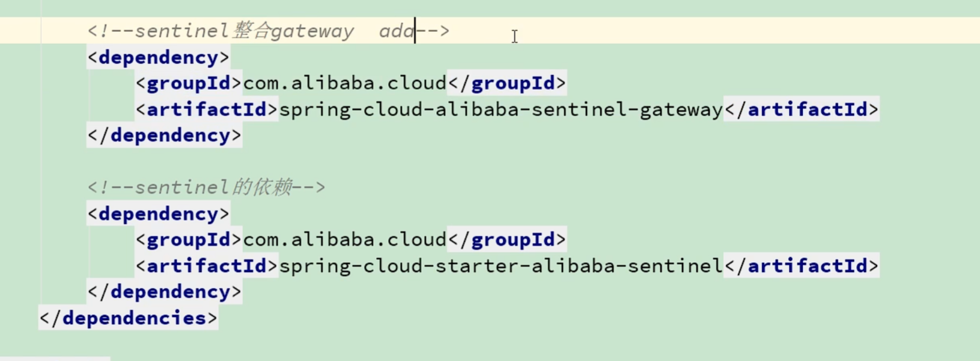Click closing artifactId tag after starter-alibaba-sentinel
The width and height of the screenshot is (980, 361).
tap(802, 266)
